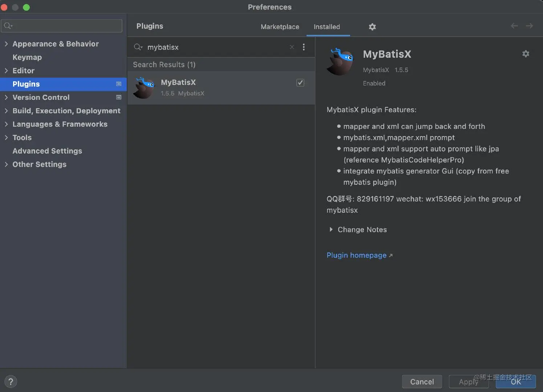
Task: Click the Apply button
Action: pyautogui.click(x=469, y=381)
